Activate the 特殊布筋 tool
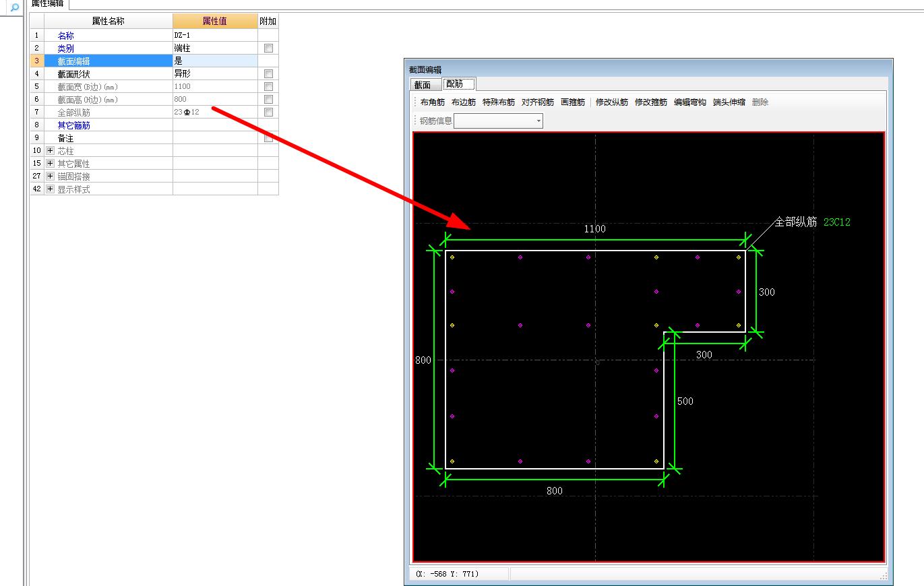Viewport: 924px width, 586px height. (x=499, y=102)
